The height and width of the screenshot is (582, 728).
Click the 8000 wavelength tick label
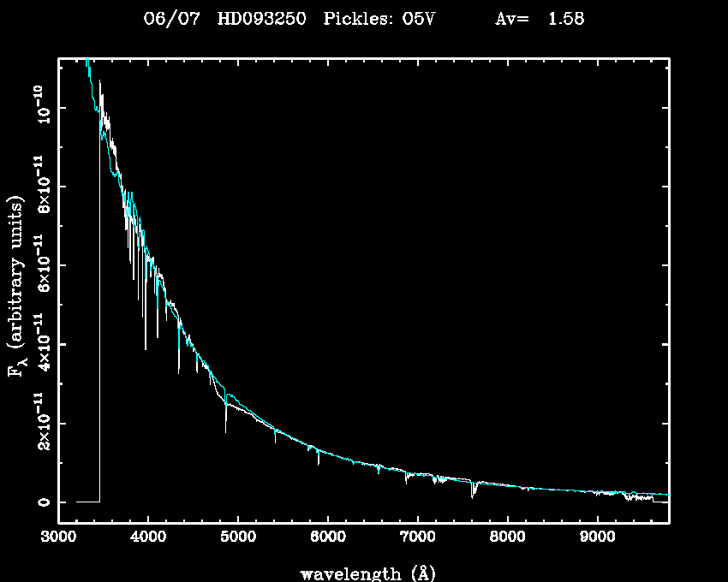(x=507, y=538)
